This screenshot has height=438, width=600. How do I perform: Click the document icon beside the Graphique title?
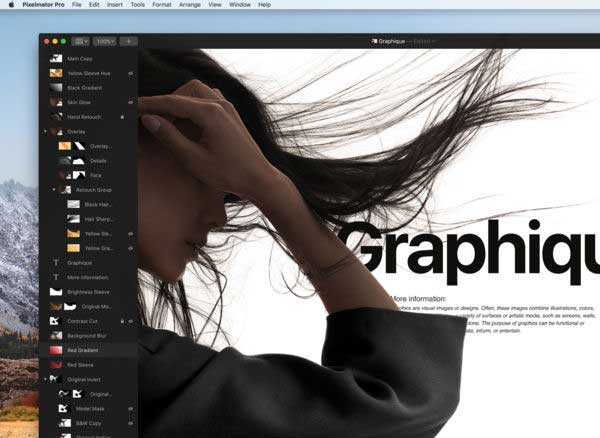pos(374,41)
